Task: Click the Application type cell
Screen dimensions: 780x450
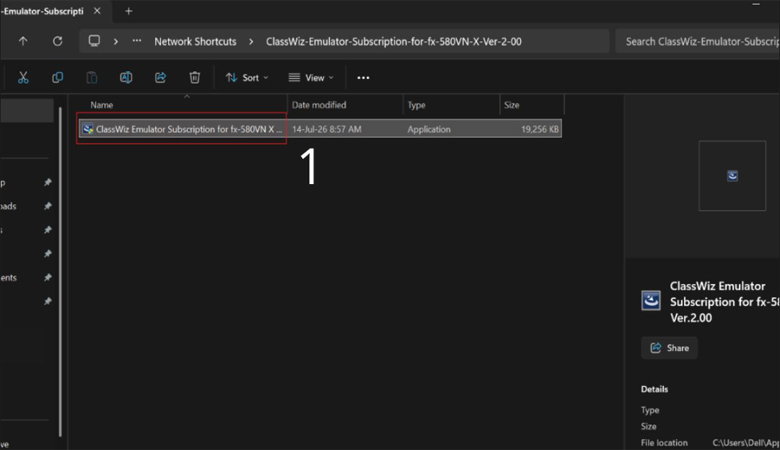Action: click(429, 129)
